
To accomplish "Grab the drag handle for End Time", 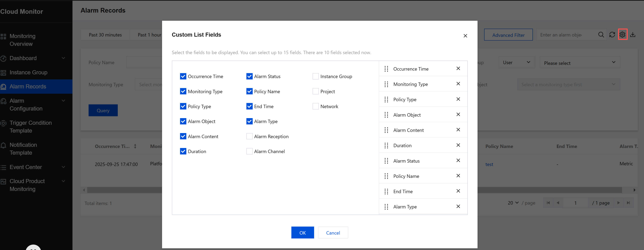I will click(386, 191).
